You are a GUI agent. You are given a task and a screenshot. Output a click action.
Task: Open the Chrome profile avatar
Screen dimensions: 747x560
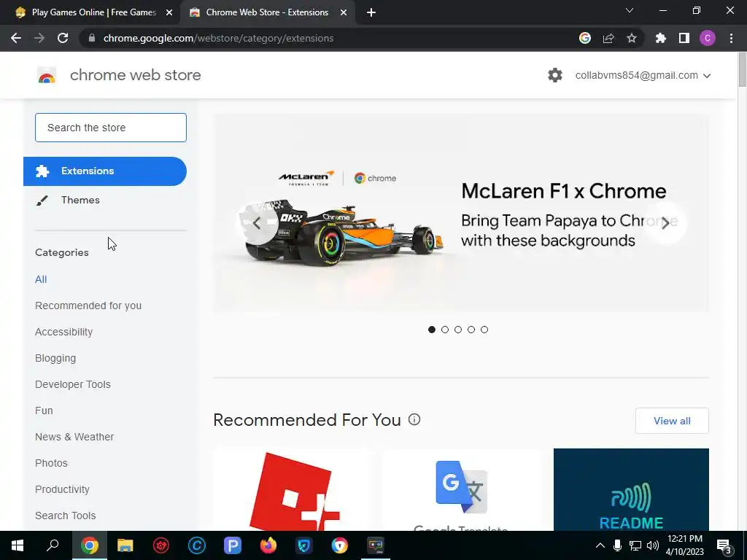pos(708,38)
